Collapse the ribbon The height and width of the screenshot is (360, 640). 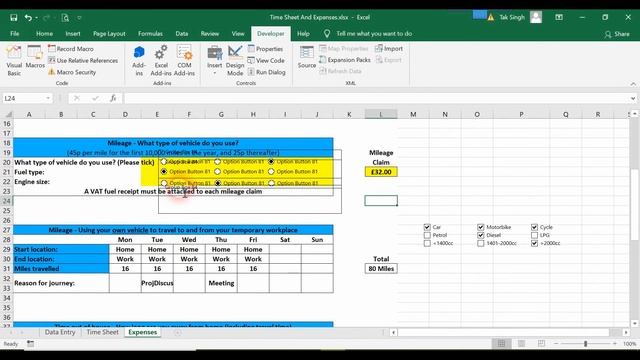(x=633, y=84)
